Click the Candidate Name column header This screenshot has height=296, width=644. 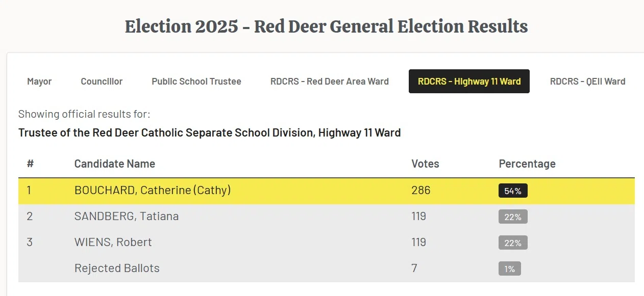click(x=115, y=164)
